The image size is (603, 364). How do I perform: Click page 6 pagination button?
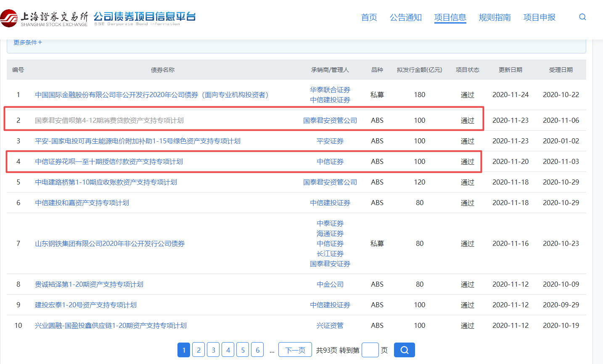257,350
